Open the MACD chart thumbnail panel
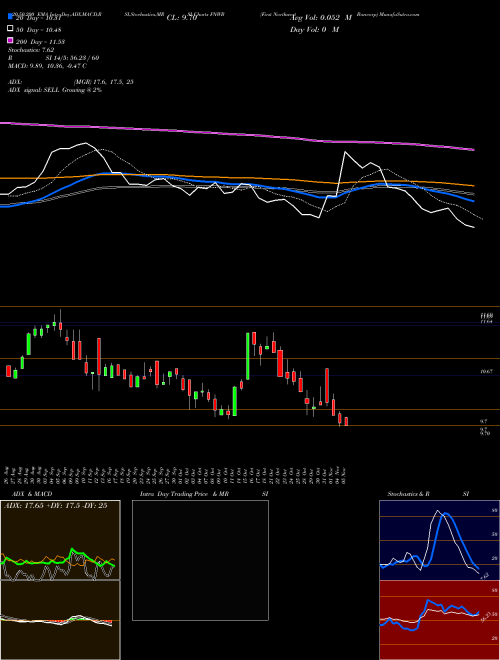Viewport: 500px width, 660px height. click(x=60, y=620)
